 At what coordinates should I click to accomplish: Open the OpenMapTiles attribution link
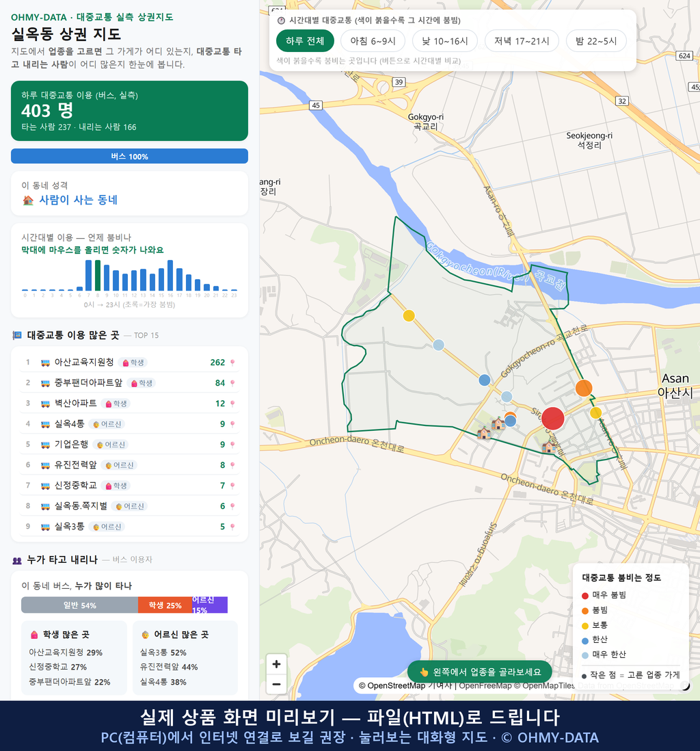click(545, 686)
